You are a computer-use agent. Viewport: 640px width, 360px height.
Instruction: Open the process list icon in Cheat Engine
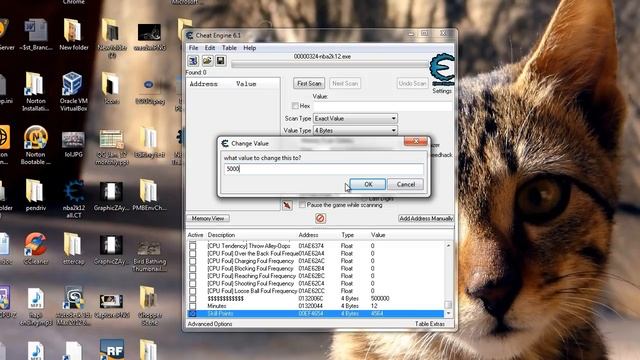click(193, 61)
